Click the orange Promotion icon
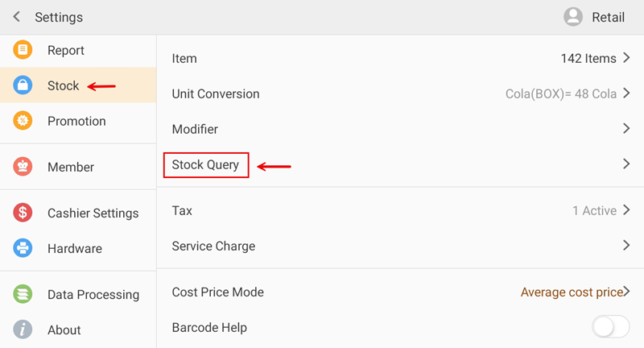Screen dimensions: 644x348 [x=23, y=121]
